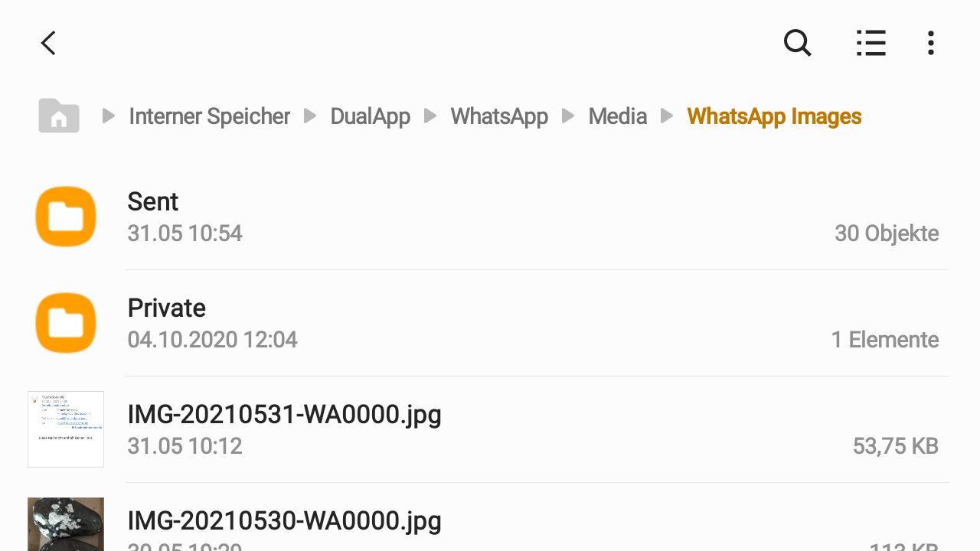Viewport: 980px width, 551px height.
Task: Select the Private folder name
Action: click(167, 308)
